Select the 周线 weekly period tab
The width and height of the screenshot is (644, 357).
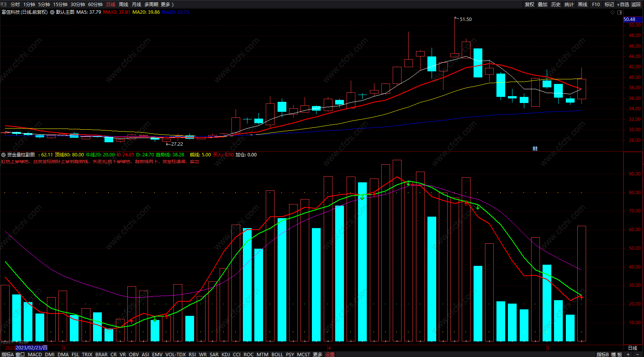tap(124, 4)
